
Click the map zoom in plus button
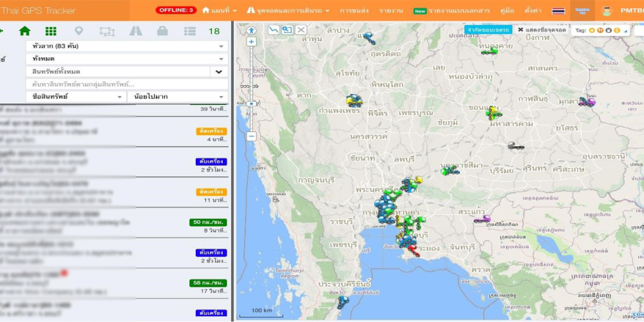click(x=251, y=41)
